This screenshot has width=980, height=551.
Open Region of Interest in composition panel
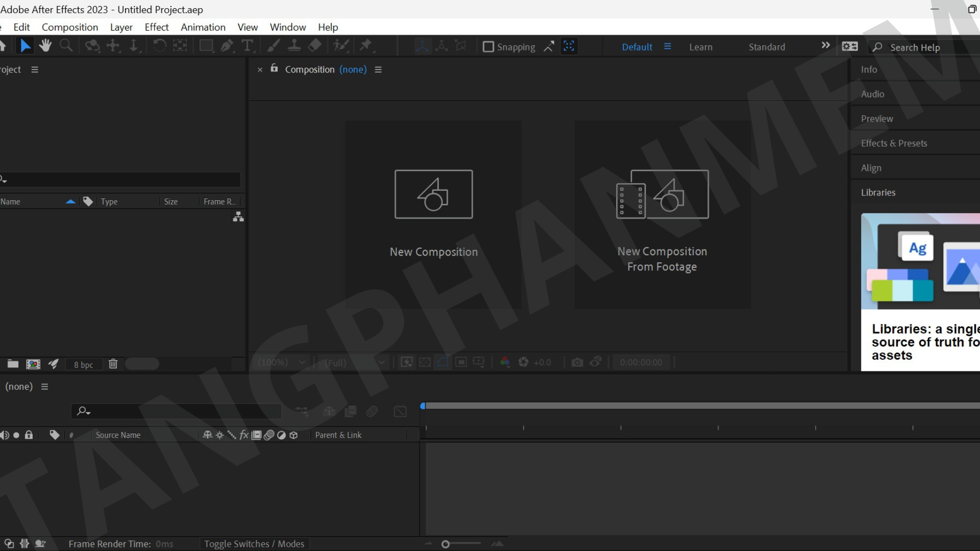click(461, 362)
